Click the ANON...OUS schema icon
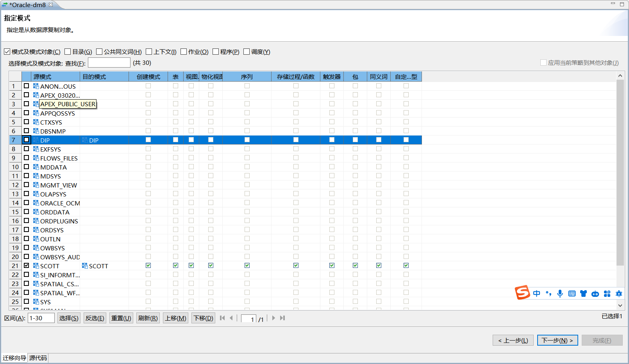Screen dimensions: 629x364 (x=36, y=86)
